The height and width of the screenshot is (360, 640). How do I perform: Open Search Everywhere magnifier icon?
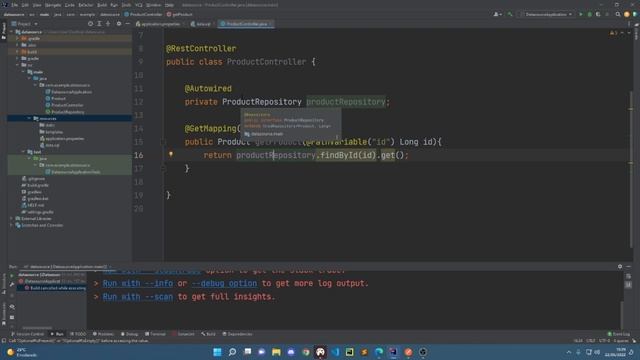(x=618, y=14)
